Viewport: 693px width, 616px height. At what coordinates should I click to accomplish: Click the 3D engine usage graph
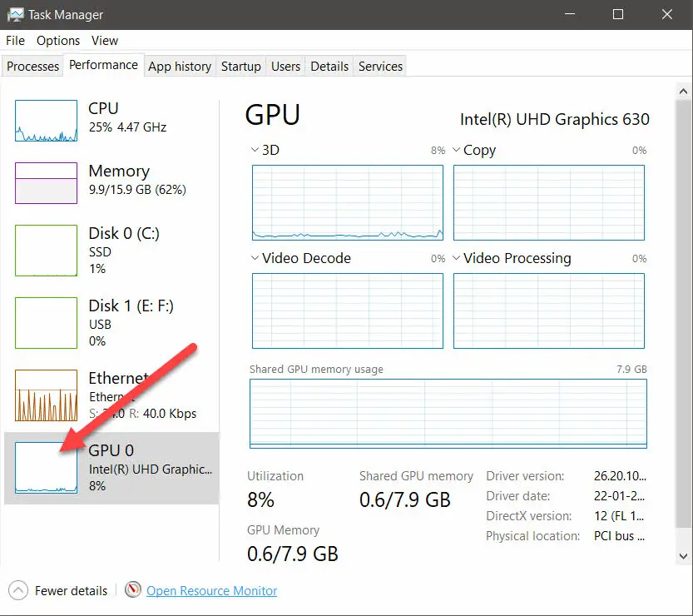point(348,202)
